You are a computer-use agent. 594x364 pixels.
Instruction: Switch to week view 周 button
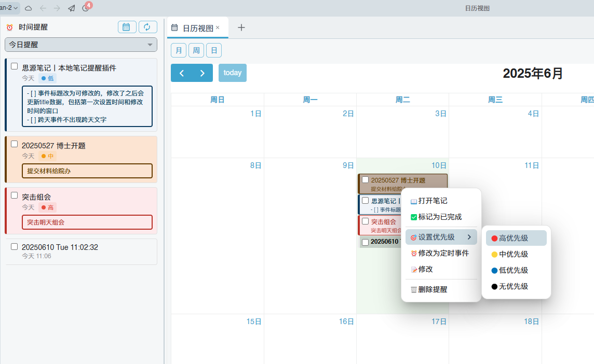tap(196, 50)
